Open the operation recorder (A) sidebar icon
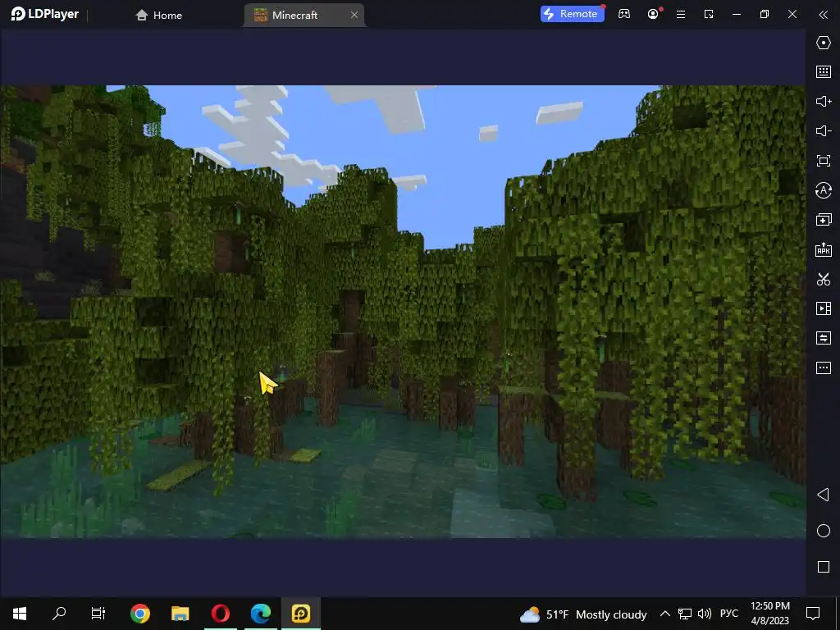Screen dimensions: 840x630 click(824, 190)
